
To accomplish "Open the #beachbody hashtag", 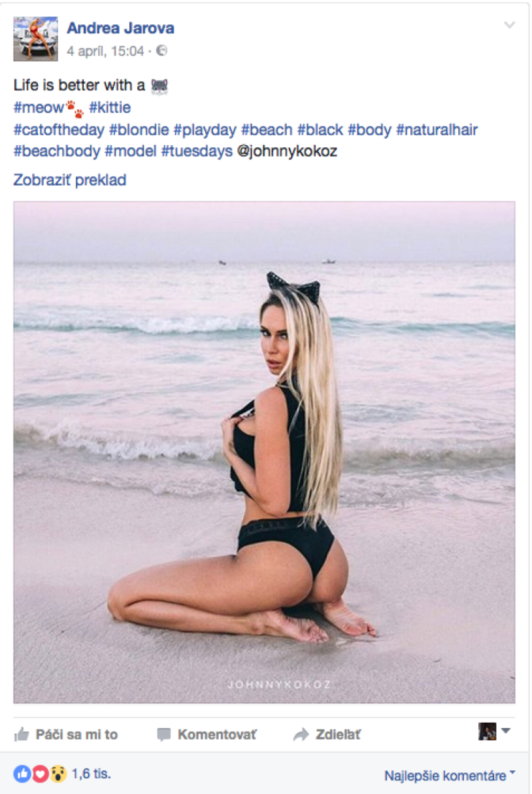I will [x=57, y=151].
